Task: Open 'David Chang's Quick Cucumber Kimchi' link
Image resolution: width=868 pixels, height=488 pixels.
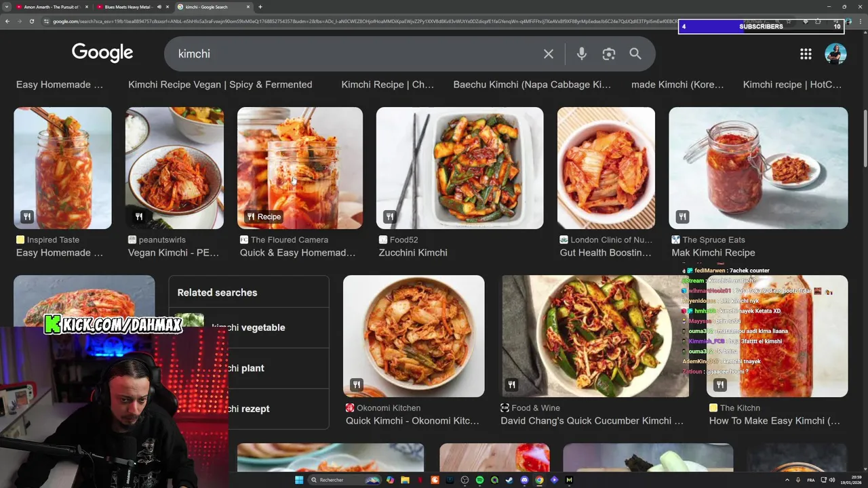Action: pyautogui.click(x=592, y=421)
